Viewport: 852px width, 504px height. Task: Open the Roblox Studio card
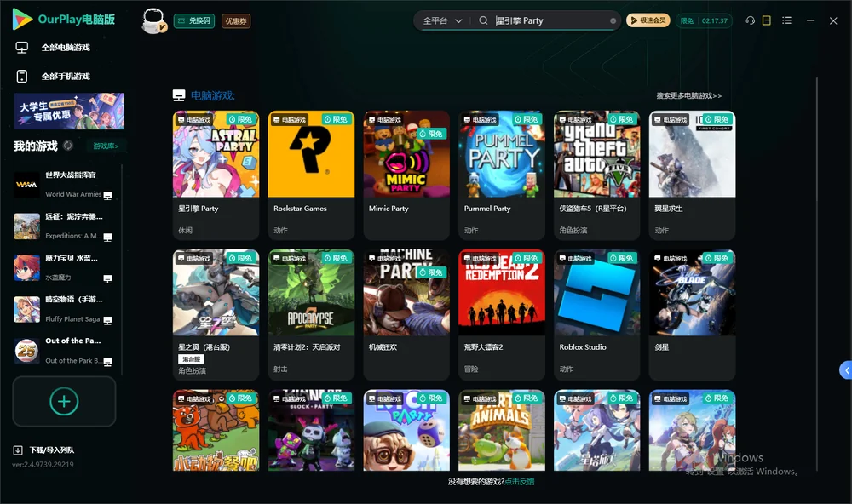click(596, 315)
